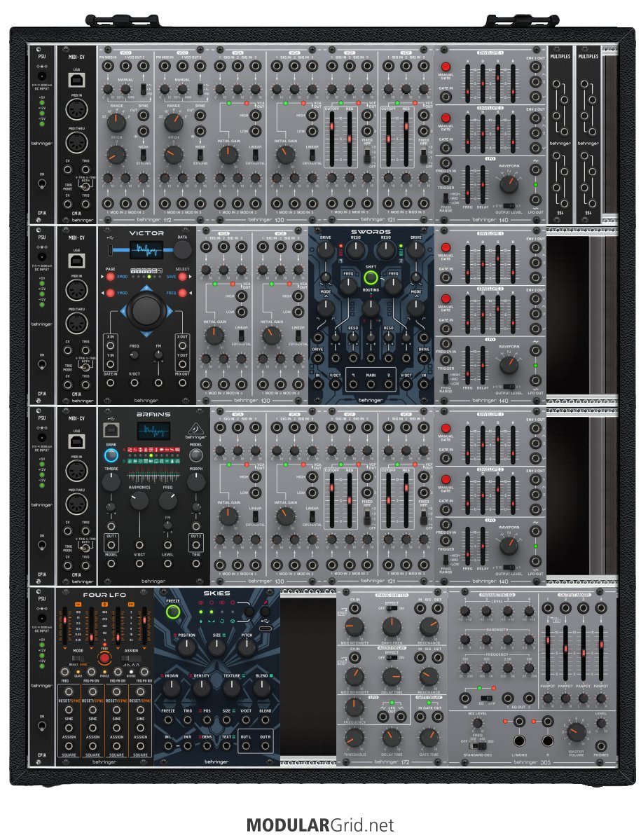Click Victor's left arrow beside the joystick
641x840 pixels.
pos(124,310)
